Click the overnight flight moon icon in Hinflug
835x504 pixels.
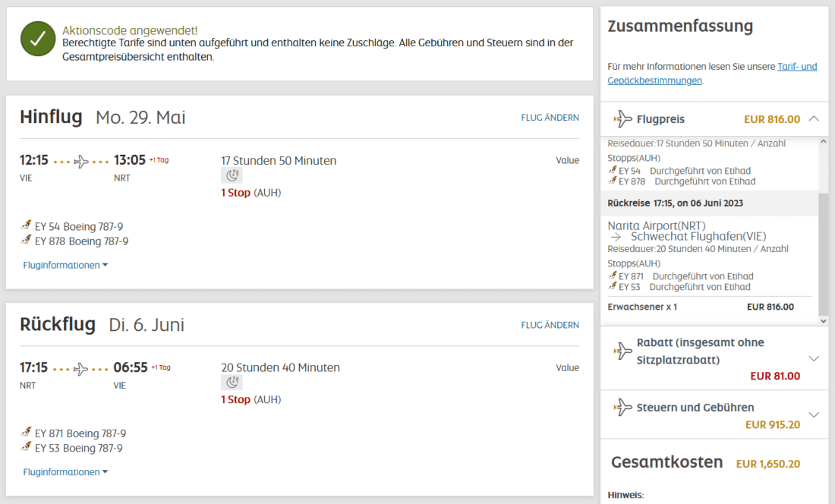pyautogui.click(x=232, y=176)
